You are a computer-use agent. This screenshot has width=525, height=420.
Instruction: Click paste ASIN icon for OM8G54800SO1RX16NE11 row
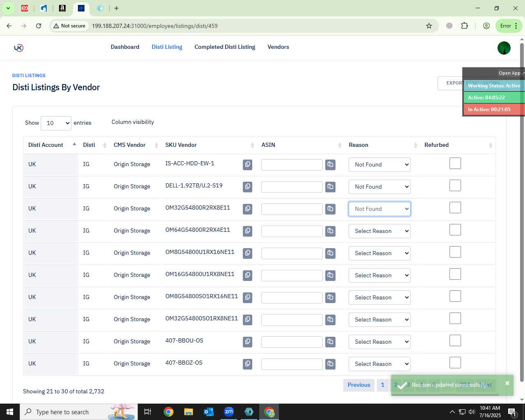tap(330, 297)
